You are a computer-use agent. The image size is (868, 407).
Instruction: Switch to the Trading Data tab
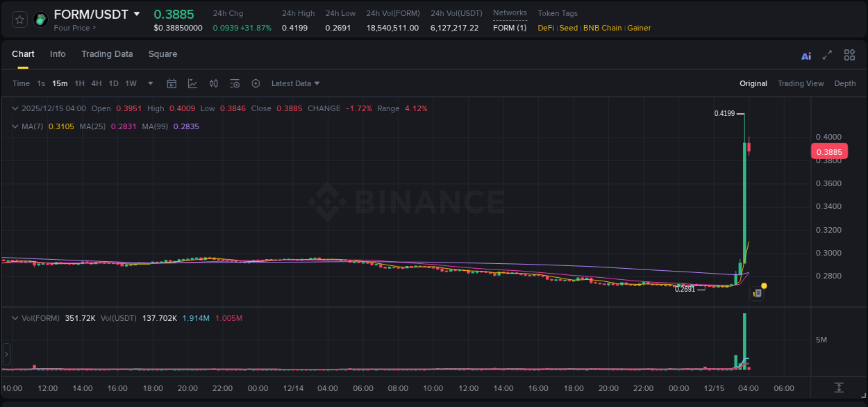[107, 54]
